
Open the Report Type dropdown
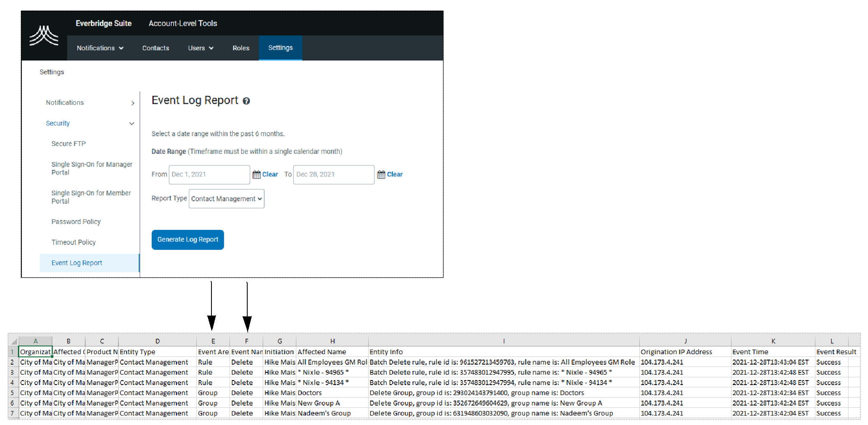click(x=226, y=198)
